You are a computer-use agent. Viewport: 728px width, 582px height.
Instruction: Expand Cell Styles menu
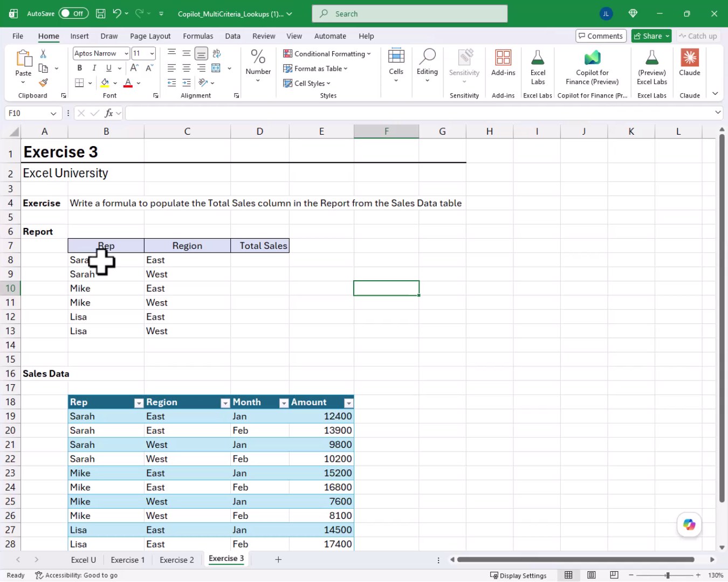pyautogui.click(x=307, y=84)
